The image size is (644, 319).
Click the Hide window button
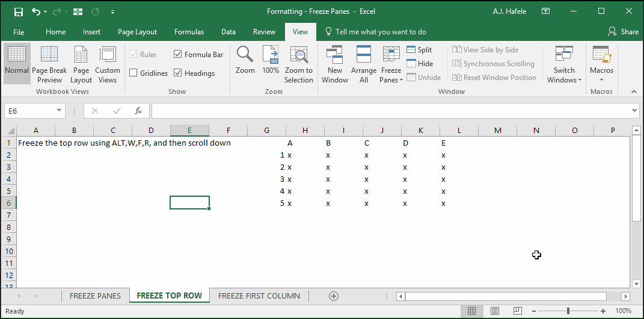(420, 64)
